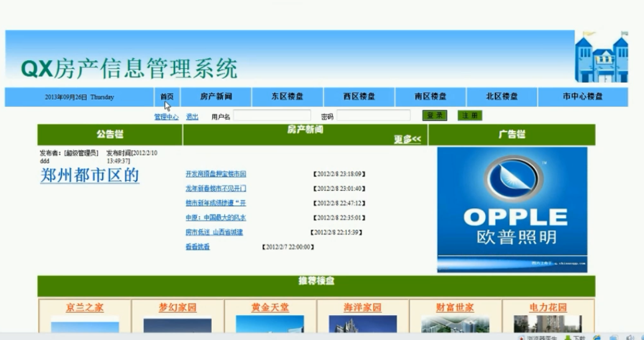This screenshot has width=644, height=340.
Task: Click the 海洋家园 property thumbnail image
Action: (x=363, y=324)
